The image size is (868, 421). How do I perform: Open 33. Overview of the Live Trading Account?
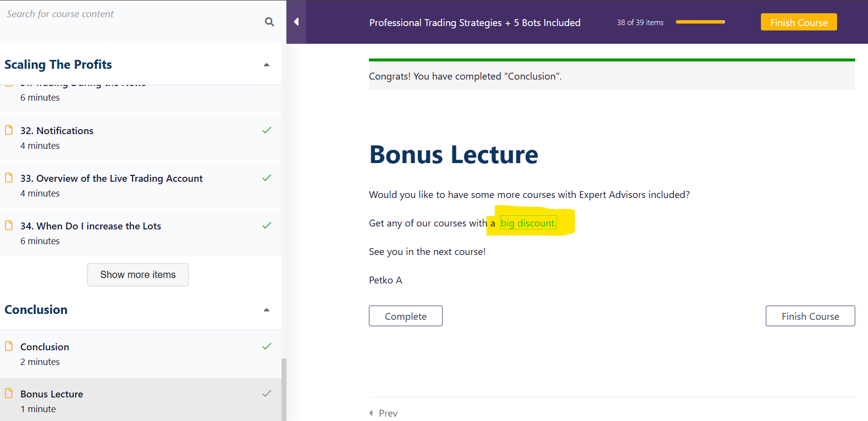140,185
